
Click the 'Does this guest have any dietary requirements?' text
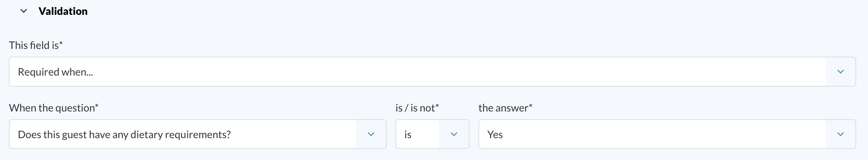(x=124, y=134)
